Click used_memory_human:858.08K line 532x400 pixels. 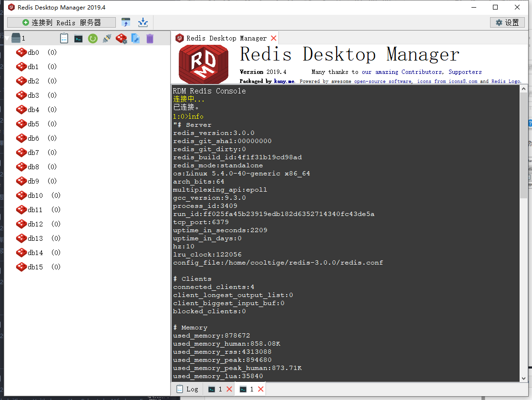click(x=226, y=344)
